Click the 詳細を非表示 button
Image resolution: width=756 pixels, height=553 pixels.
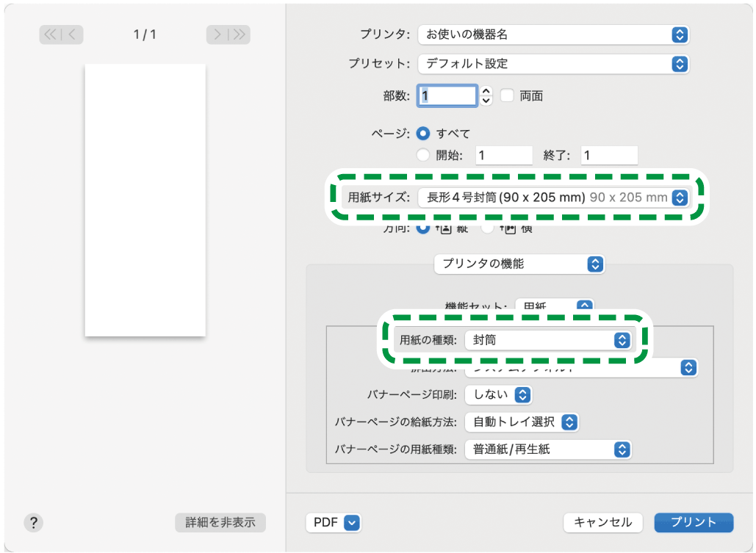[219, 523]
